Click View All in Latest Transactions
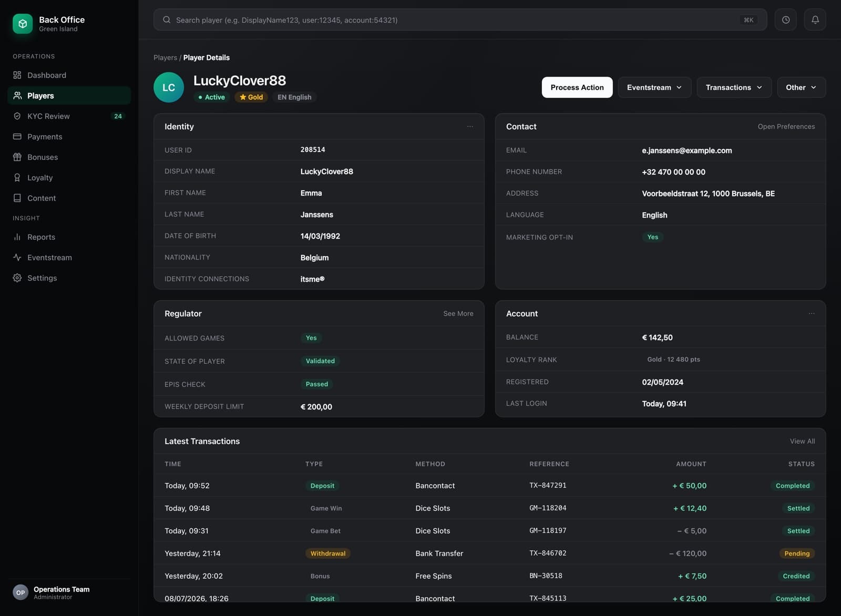The height and width of the screenshot is (616, 841). pyautogui.click(x=803, y=442)
